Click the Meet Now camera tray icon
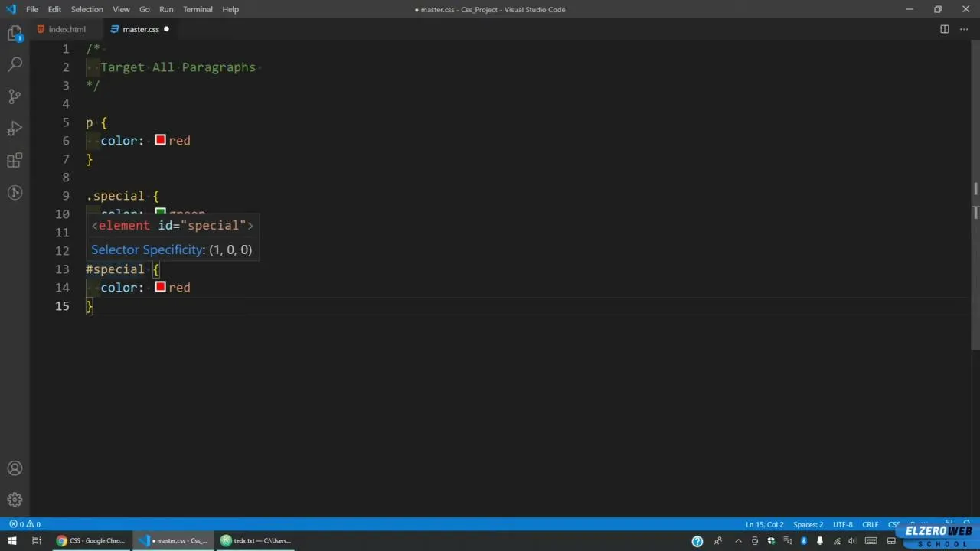 (754, 541)
